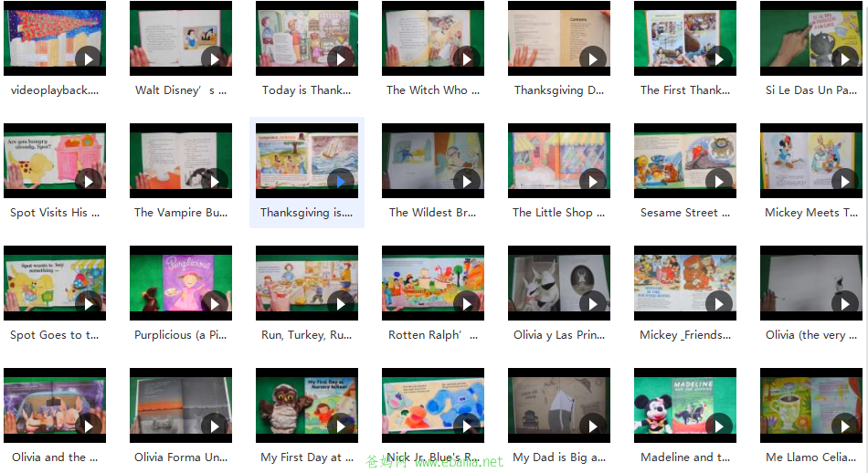Screen dimensions: 868x473
Task: Click play icon on Thanksgiving D... video
Action: pyautogui.click(x=593, y=58)
